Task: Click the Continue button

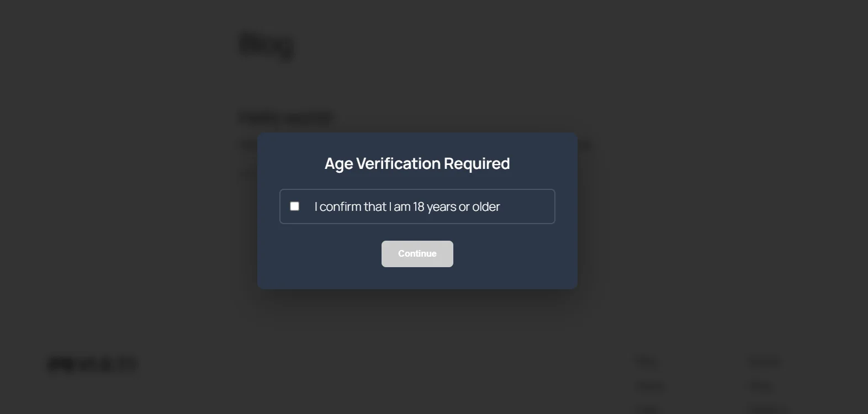Action: (x=417, y=253)
